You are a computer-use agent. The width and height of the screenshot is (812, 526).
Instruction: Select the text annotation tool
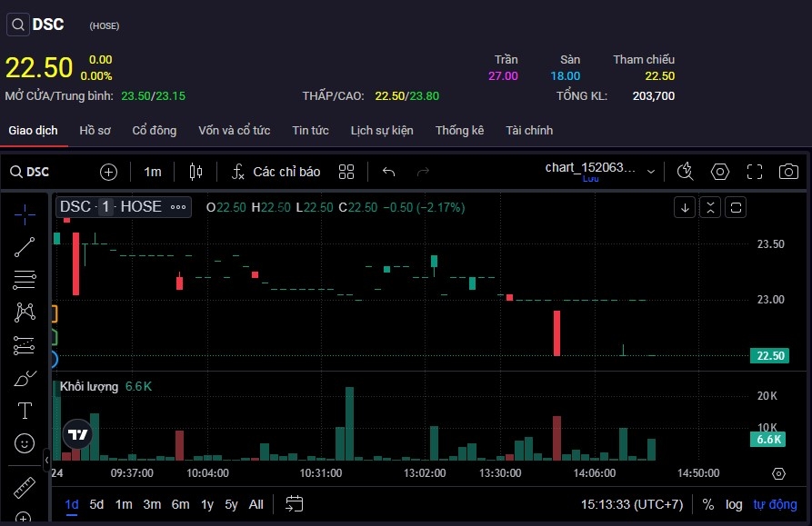tap(25, 411)
